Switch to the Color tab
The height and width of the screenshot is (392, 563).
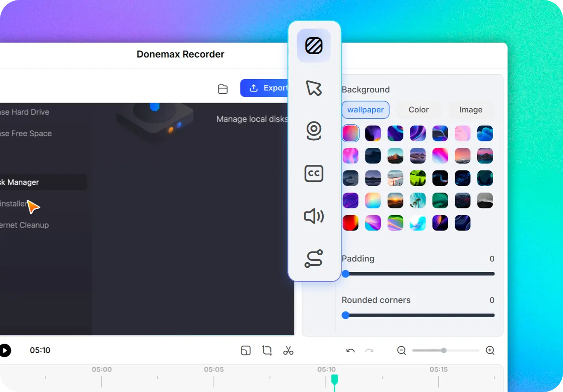click(x=418, y=110)
